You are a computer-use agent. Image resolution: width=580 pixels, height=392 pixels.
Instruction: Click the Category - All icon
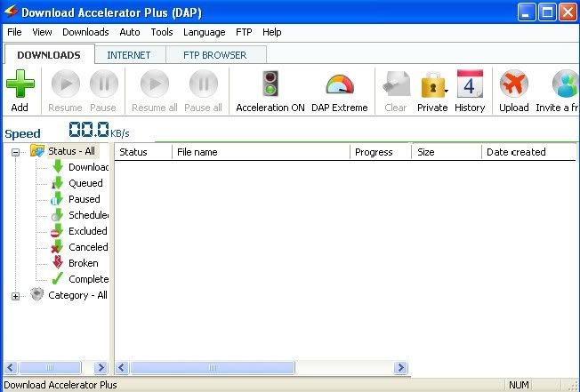coord(37,294)
